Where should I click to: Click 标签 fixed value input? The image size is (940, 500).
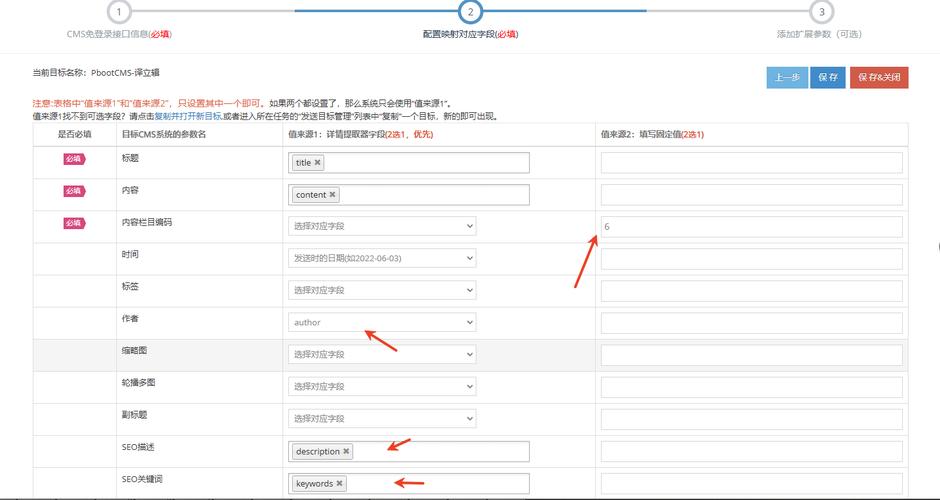tap(752, 291)
